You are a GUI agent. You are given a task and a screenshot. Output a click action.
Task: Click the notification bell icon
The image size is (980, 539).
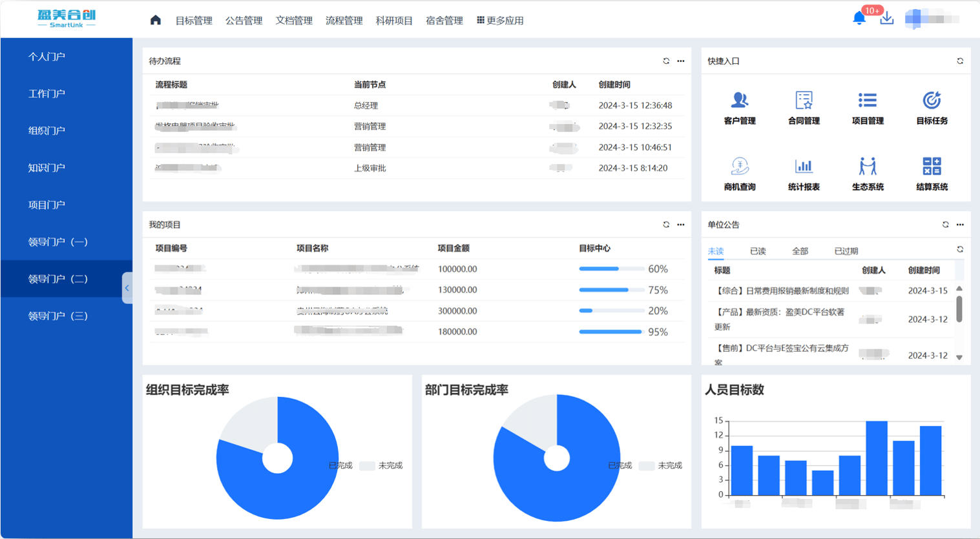click(859, 18)
